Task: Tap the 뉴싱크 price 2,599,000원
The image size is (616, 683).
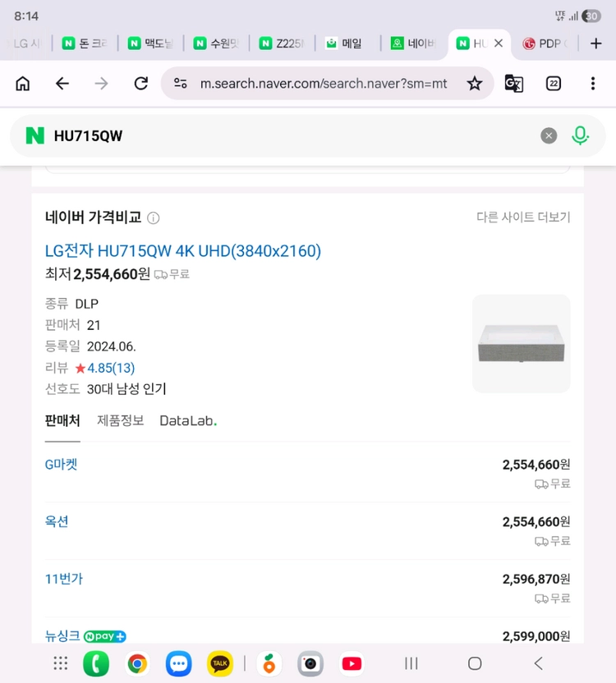Action: 536,636
